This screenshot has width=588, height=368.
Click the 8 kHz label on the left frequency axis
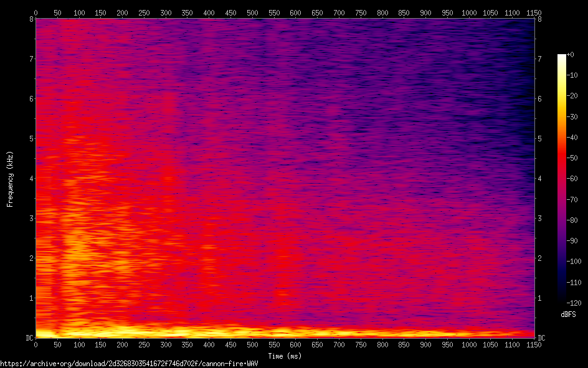[29, 19]
